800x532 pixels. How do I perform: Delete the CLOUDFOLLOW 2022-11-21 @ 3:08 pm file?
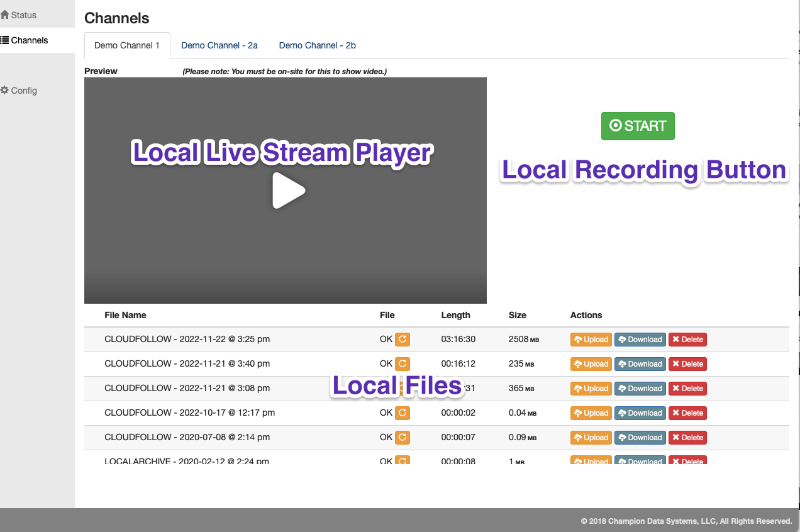pos(687,388)
